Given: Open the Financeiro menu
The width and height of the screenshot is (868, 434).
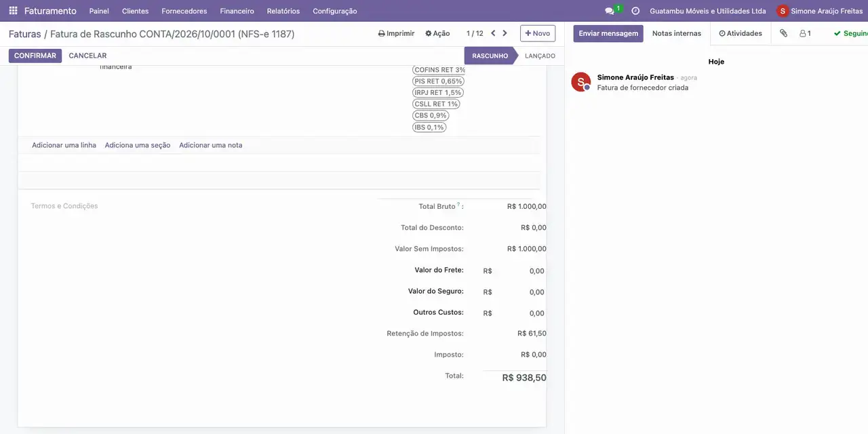Looking at the screenshot, I should pyautogui.click(x=237, y=11).
